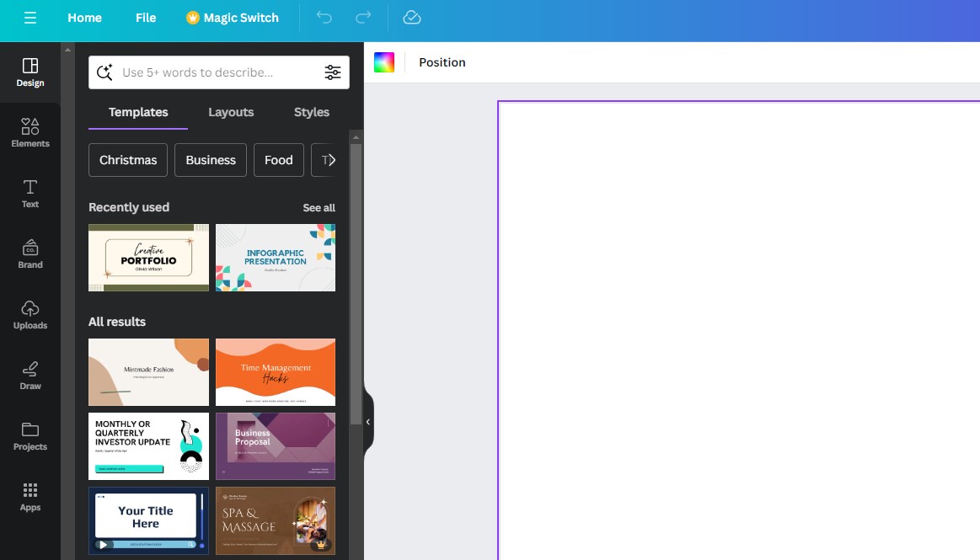The height and width of the screenshot is (560, 980).
Task: Click the cloud save status icon
Action: click(412, 18)
